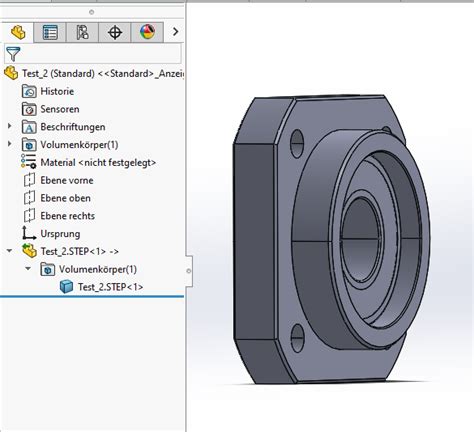This screenshot has height=432, width=474.
Task: Expand the top Volumenkörper(1) folder next to Beschriftungen
Action: click(x=10, y=144)
